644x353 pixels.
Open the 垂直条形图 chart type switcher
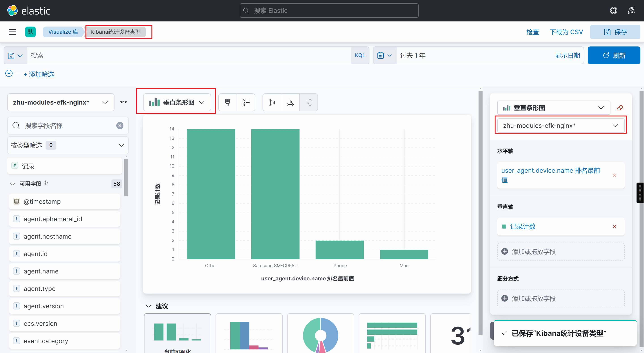point(177,102)
